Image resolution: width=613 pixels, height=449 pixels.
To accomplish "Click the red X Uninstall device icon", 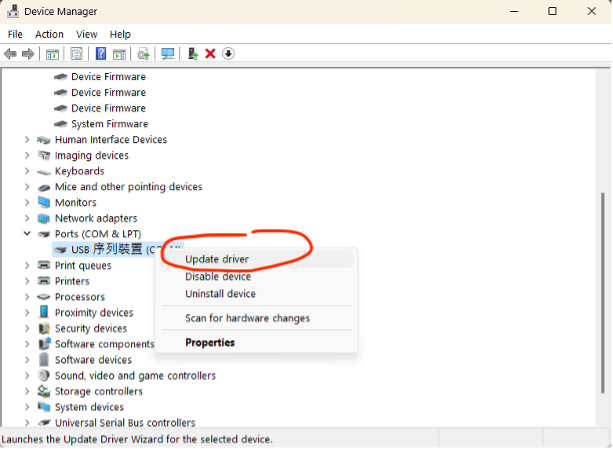I will click(210, 54).
